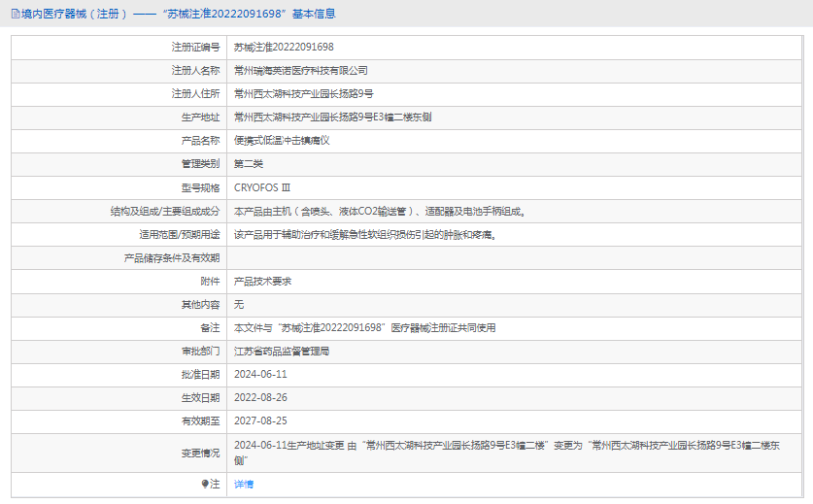Click the 其他内容 label
This screenshot has height=504, width=813.
coord(200,304)
